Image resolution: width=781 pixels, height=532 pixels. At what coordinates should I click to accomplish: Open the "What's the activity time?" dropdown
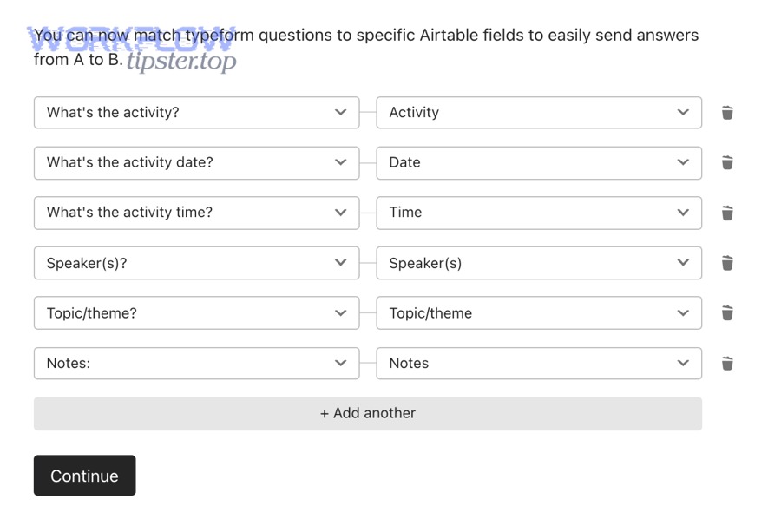[196, 213]
